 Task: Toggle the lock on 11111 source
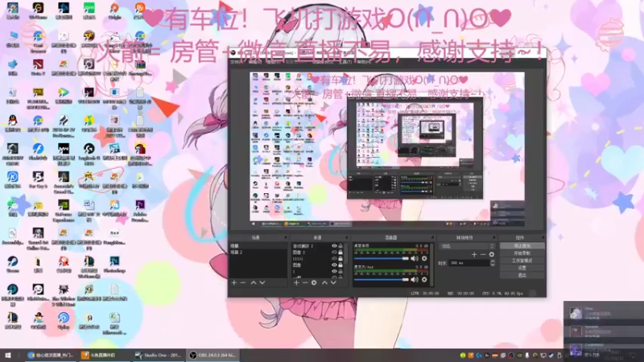coord(341,259)
